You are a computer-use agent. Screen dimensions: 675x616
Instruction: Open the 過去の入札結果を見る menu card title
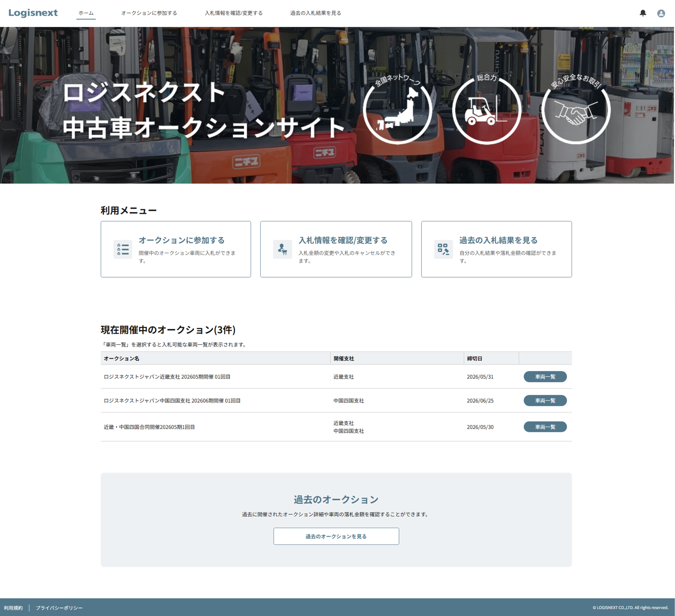pos(498,240)
